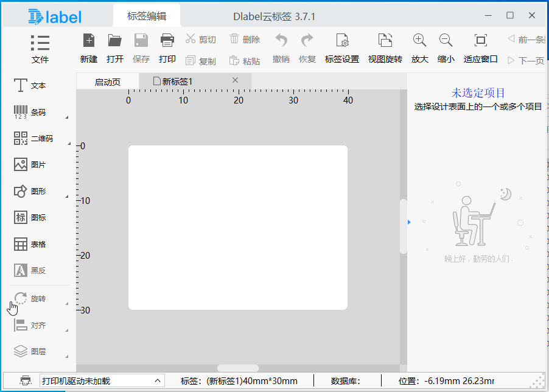
Task: Minimize the Dlabel window
Action: coord(488,15)
